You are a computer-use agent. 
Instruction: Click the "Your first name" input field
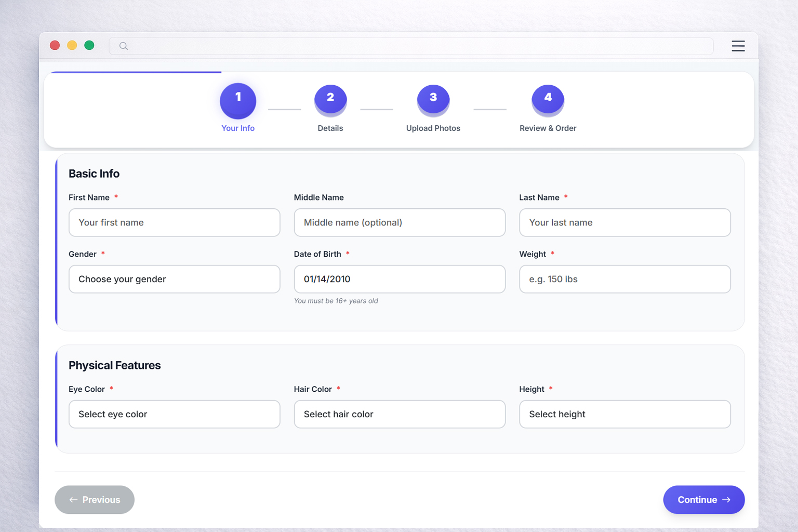coord(174,222)
